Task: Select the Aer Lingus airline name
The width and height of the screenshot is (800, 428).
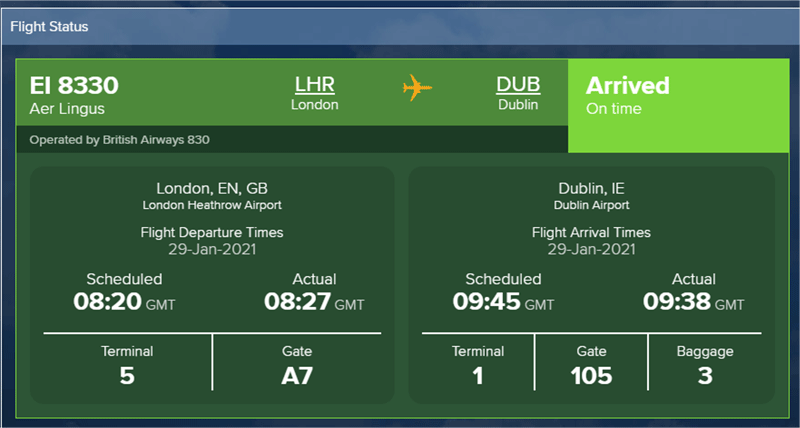Action: [x=67, y=109]
